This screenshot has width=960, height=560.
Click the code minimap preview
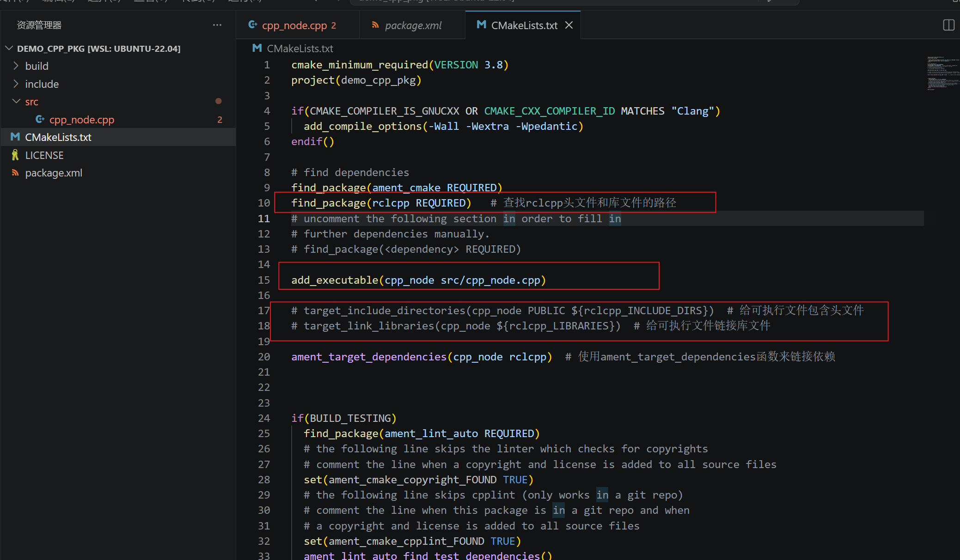pyautogui.click(x=943, y=73)
